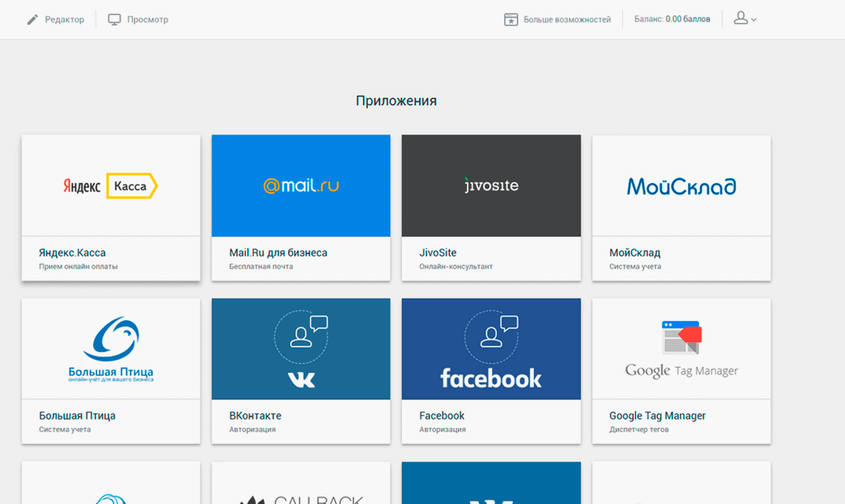Click the Баланс: 0.00 баллов text

pyautogui.click(x=672, y=20)
